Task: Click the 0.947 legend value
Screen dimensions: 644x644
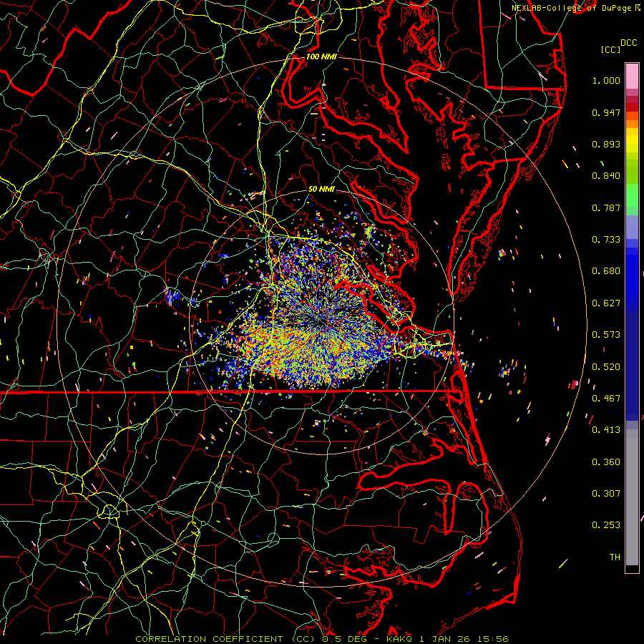Action: (606, 112)
